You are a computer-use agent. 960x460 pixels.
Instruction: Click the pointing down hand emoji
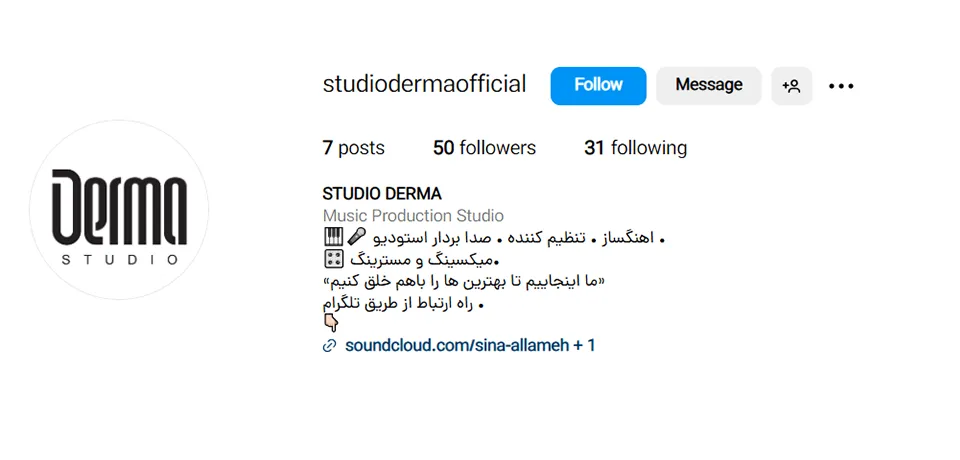[331, 323]
